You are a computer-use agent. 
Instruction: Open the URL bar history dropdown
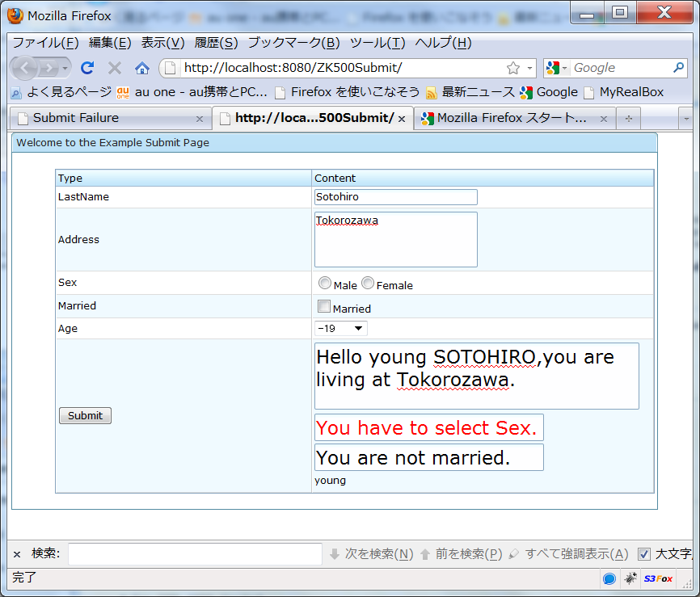click(530, 69)
